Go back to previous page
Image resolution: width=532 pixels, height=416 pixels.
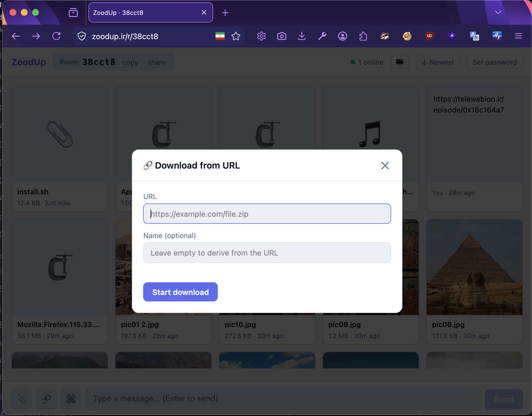coord(16,36)
